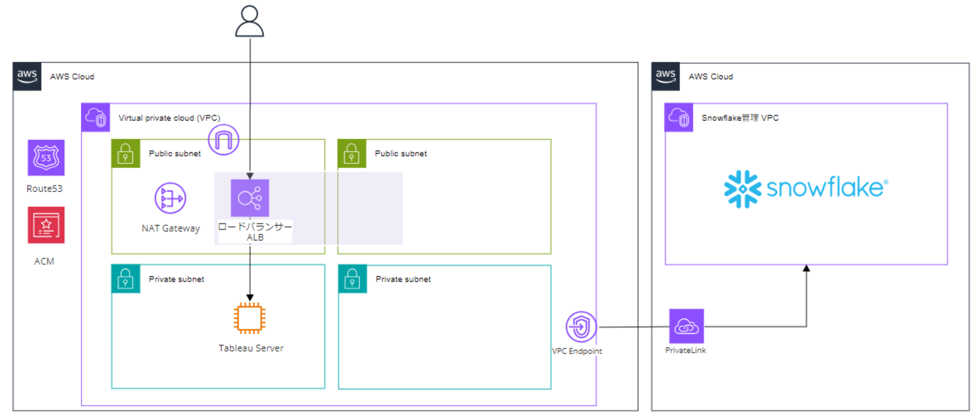The height and width of the screenshot is (420, 980).
Task: Select the PrivateLink cloud icon
Action: point(686,326)
